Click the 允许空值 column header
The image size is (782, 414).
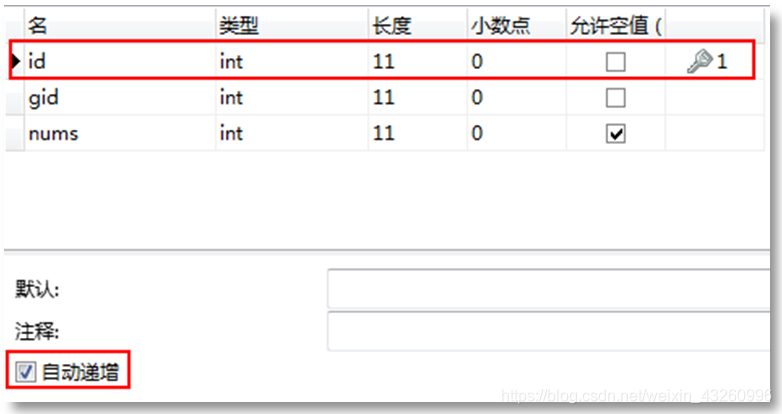pos(615,25)
